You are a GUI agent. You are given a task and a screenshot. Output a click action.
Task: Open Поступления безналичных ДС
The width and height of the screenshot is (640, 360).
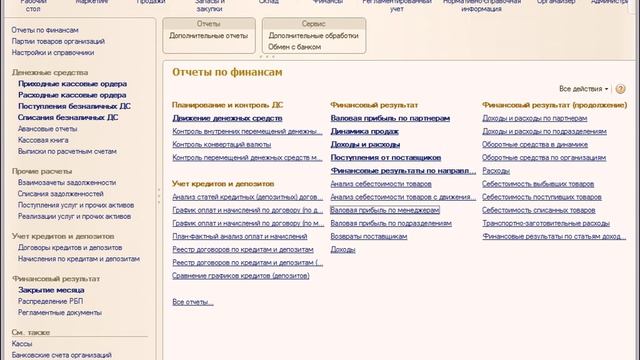74,106
